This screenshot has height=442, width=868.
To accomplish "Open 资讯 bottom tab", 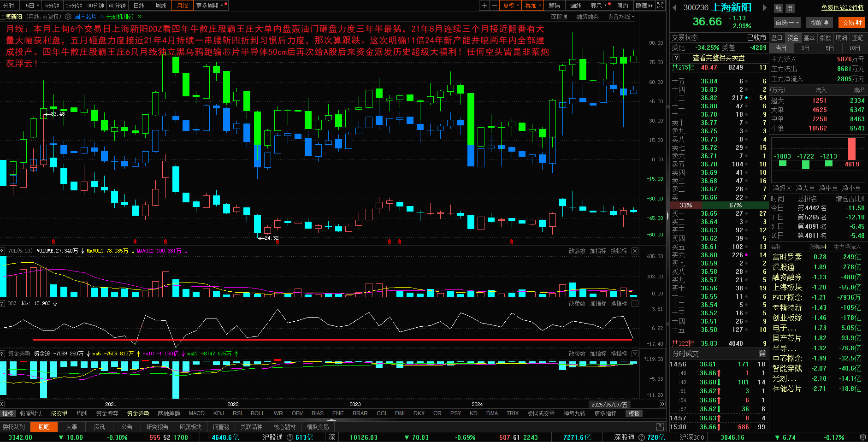I will pyautogui.click(x=99, y=427).
